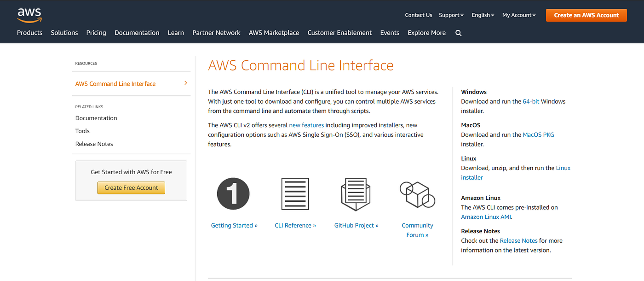The width and height of the screenshot is (644, 281).
Task: Expand the Support dropdown
Action: [451, 15]
